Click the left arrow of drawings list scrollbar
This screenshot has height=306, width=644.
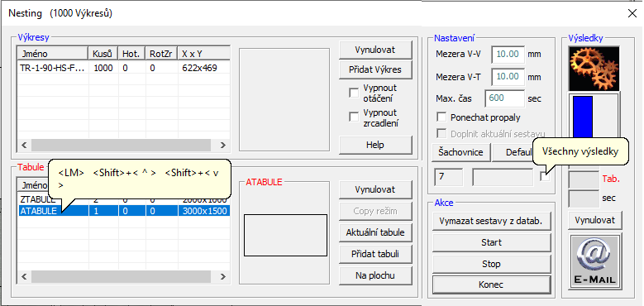(24, 145)
